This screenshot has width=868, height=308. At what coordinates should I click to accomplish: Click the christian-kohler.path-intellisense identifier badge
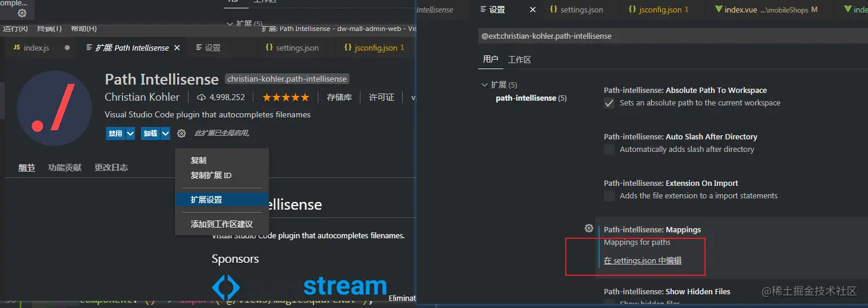287,79
